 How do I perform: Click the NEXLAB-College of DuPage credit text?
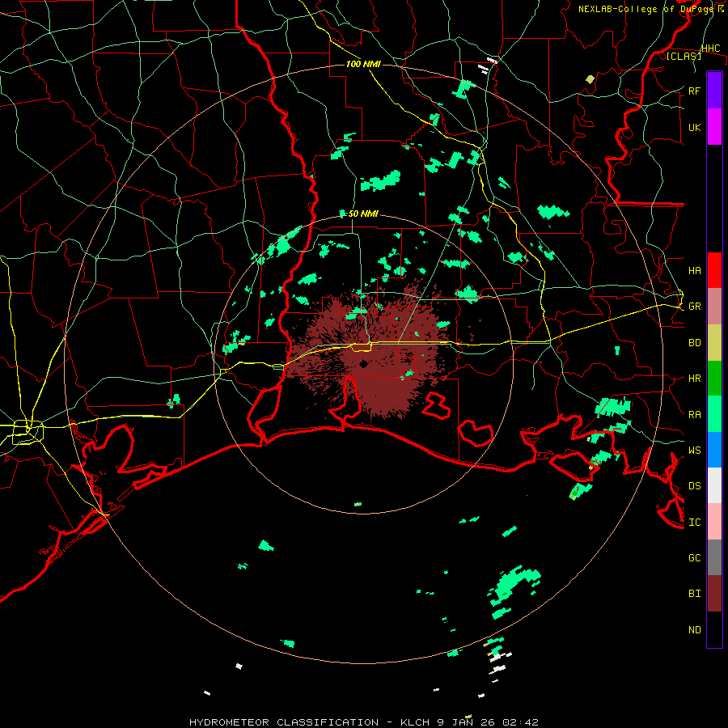coord(647,9)
